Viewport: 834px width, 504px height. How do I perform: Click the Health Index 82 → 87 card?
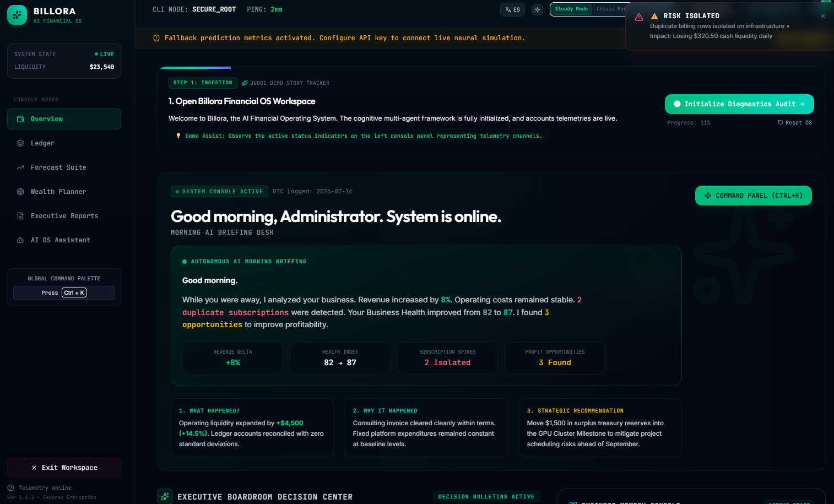340,358
